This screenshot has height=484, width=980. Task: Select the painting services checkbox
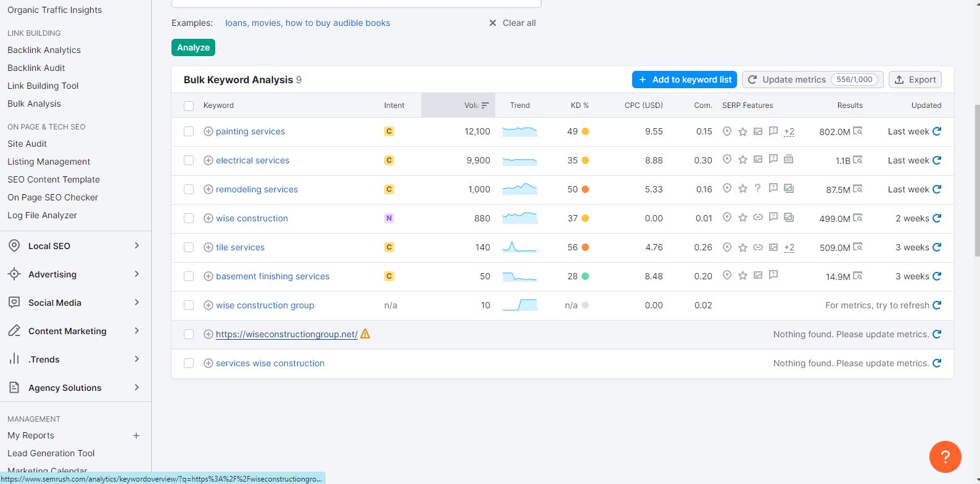click(x=189, y=131)
